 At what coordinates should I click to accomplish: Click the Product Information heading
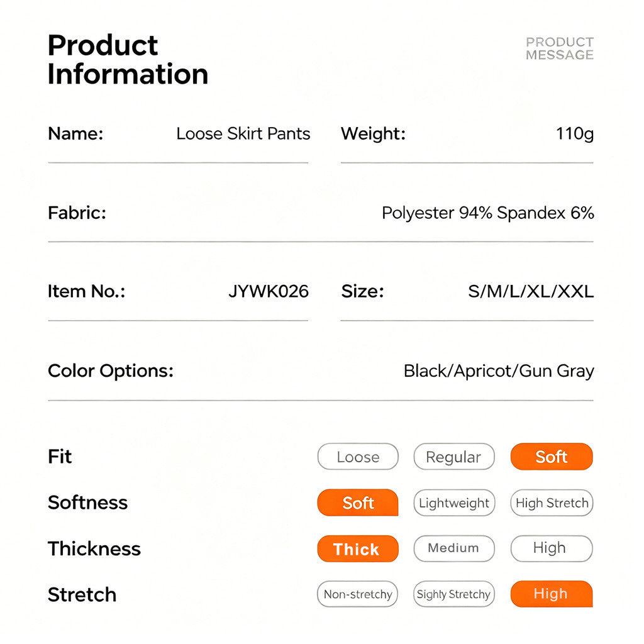[128, 60]
